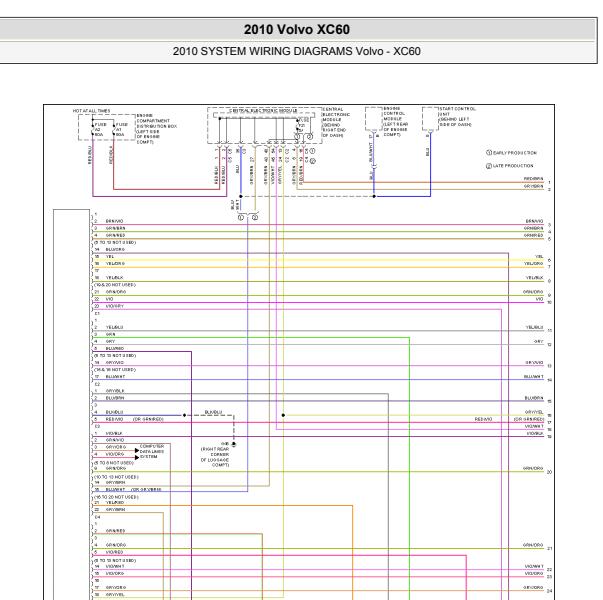
Task: Click the circled 1 in Early Production legend
Action: tap(489, 153)
